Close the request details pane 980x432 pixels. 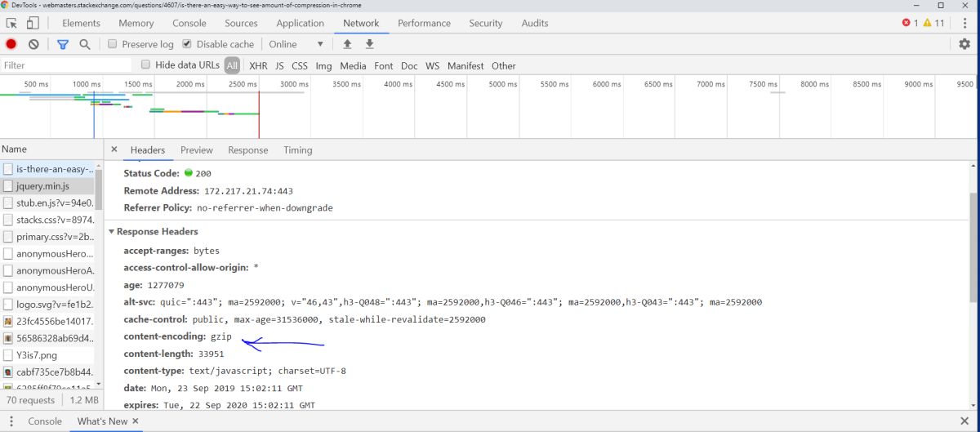(x=114, y=149)
